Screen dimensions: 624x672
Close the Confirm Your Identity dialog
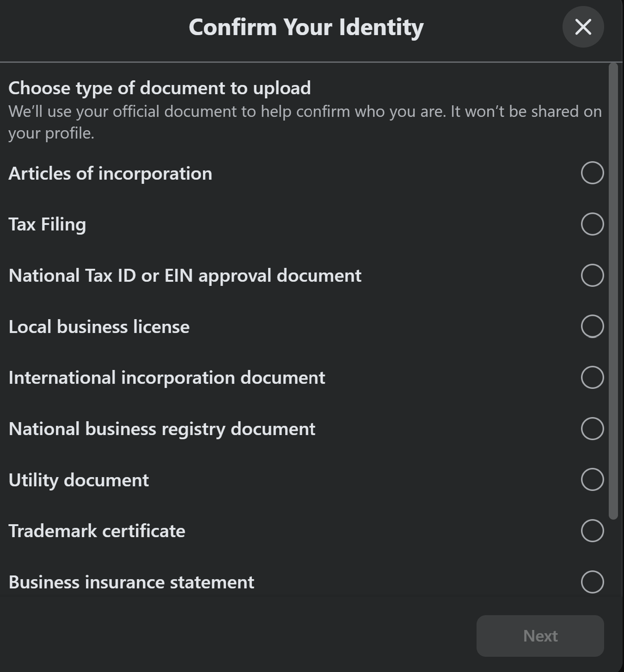[583, 27]
